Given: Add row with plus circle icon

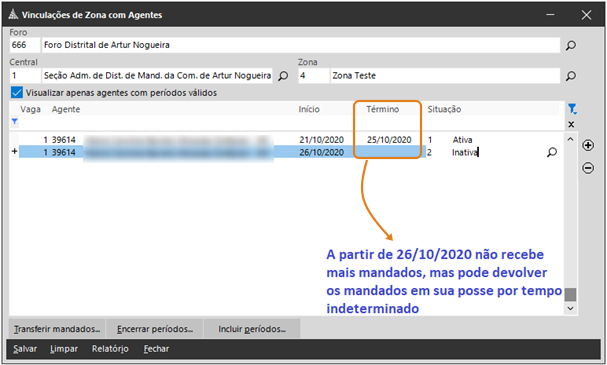Looking at the screenshot, I should [588, 146].
